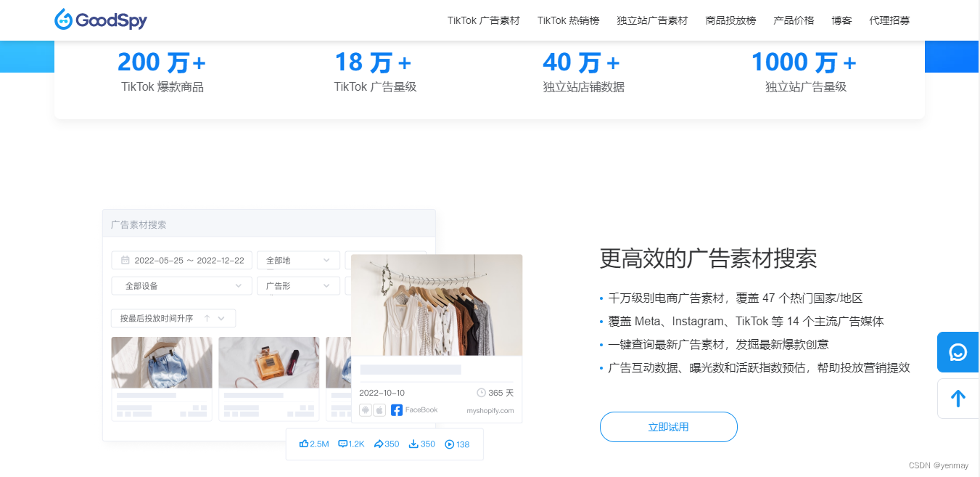Click the 18 万+ statistic
The width and height of the screenshot is (980, 477).
(x=373, y=62)
